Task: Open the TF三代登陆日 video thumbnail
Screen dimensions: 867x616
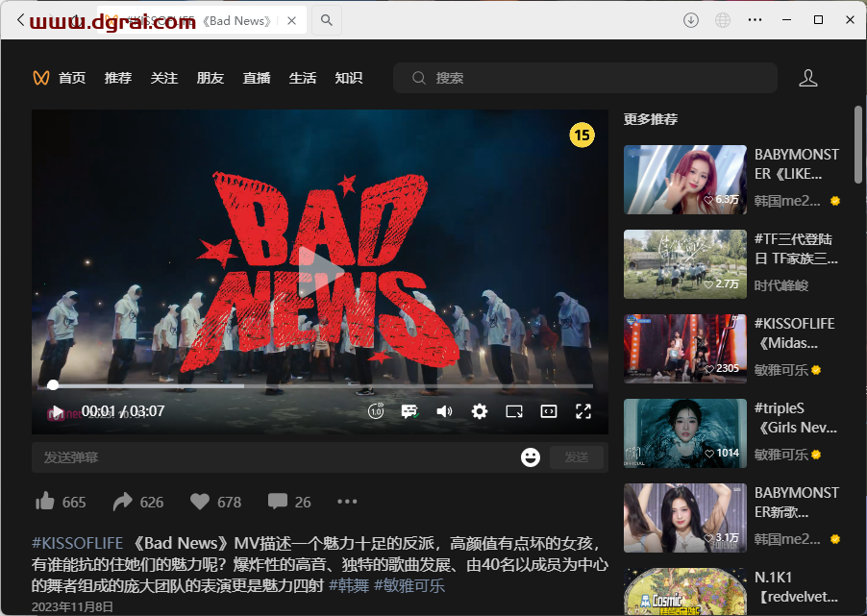Action: 685,264
